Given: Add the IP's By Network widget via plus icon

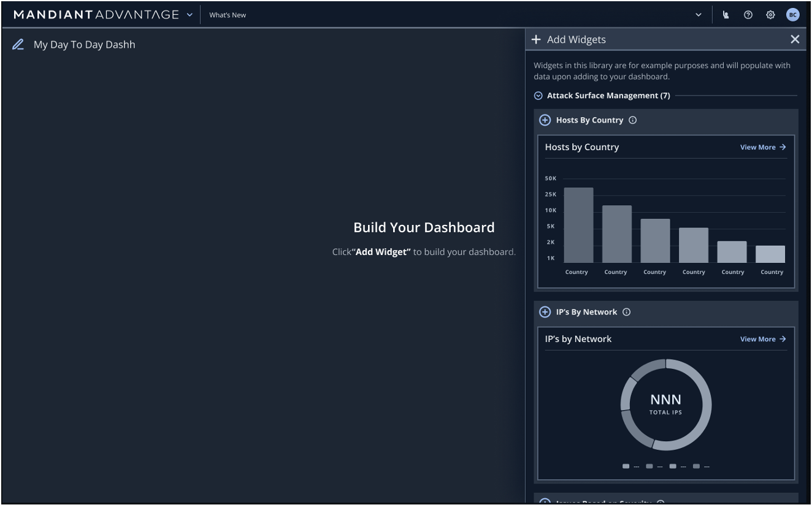Looking at the screenshot, I should (x=543, y=312).
